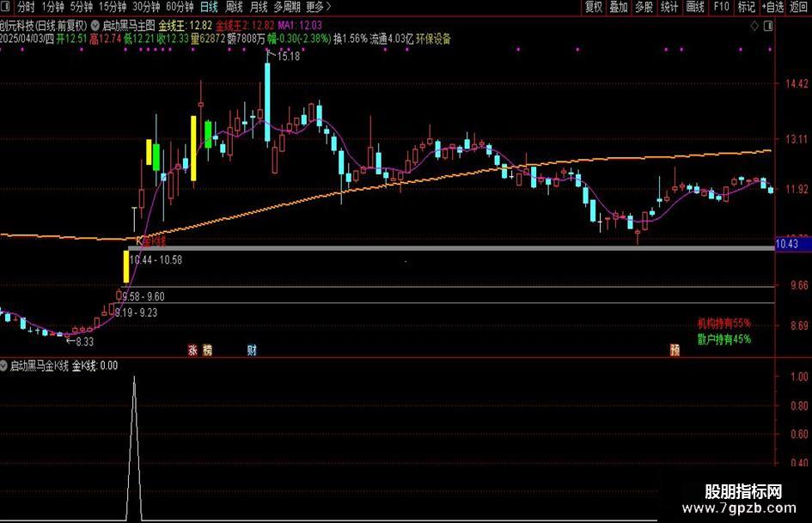Click the 8.33 low price label

click(84, 342)
